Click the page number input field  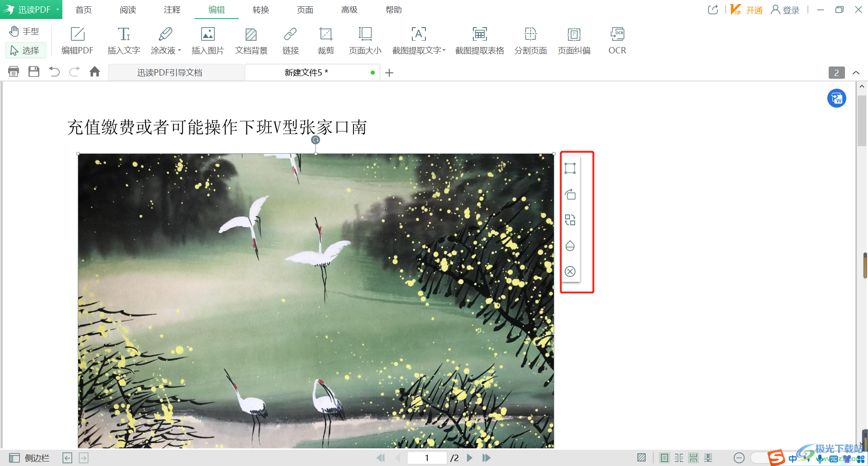tap(427, 458)
